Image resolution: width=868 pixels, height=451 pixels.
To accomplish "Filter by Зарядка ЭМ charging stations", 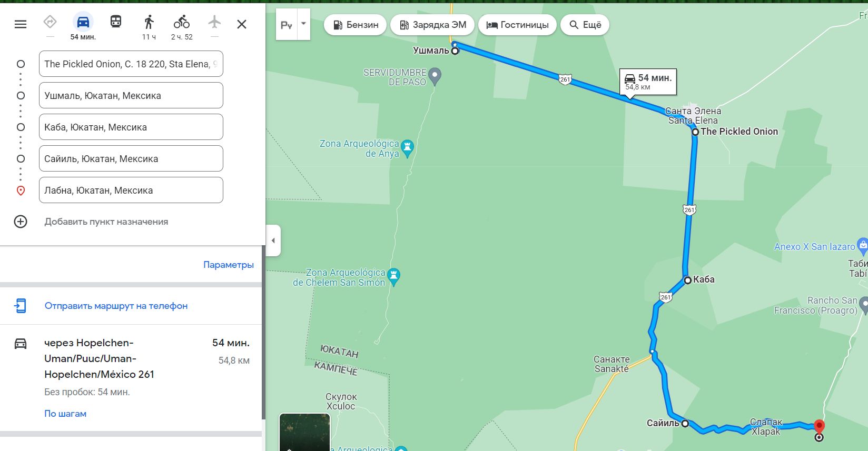I will (432, 25).
